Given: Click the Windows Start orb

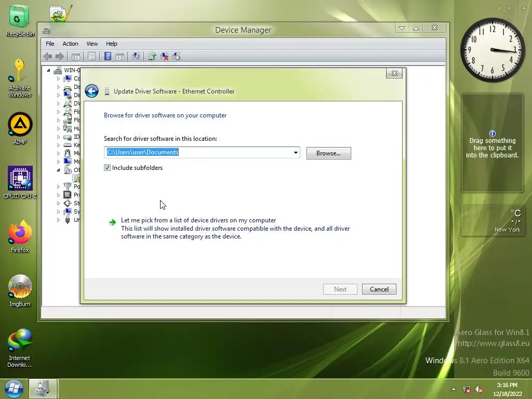Looking at the screenshot, I should [x=14, y=389].
